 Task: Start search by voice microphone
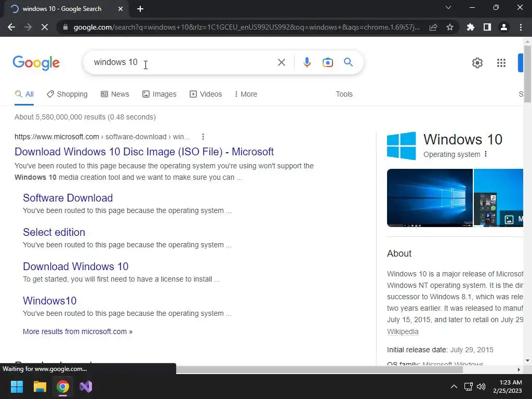(307, 62)
